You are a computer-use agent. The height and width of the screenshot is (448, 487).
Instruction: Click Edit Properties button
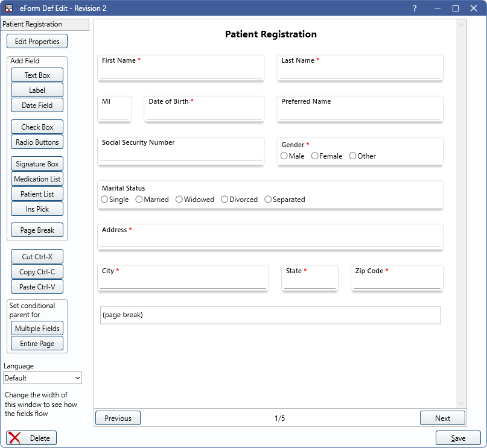pos(37,42)
